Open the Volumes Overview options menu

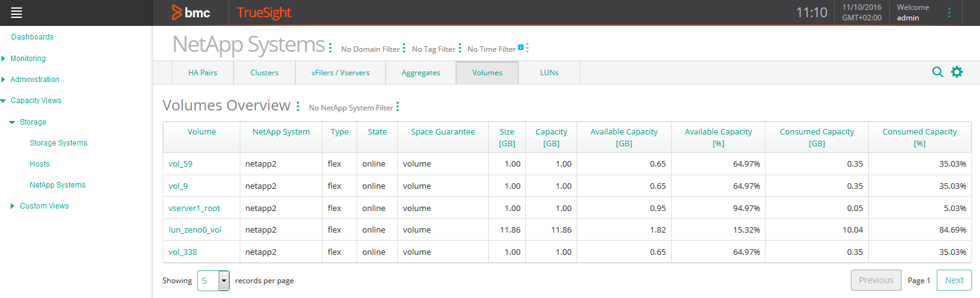pos(298,107)
